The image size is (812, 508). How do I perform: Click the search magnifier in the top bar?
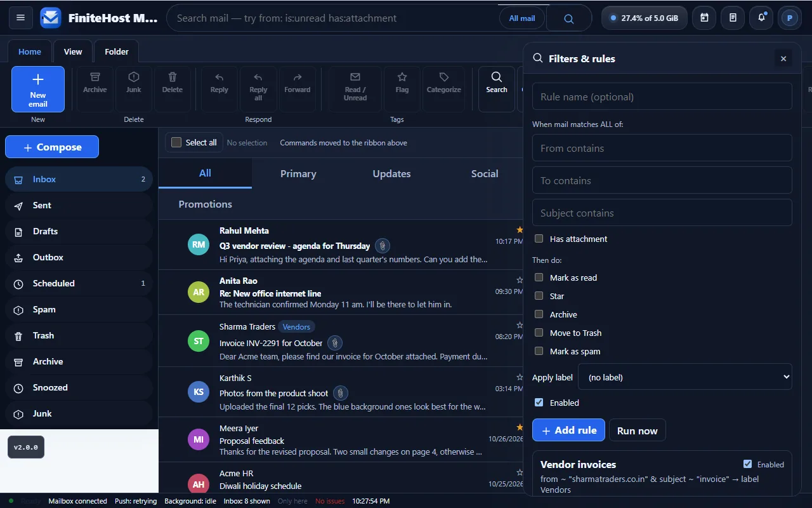[x=569, y=18]
